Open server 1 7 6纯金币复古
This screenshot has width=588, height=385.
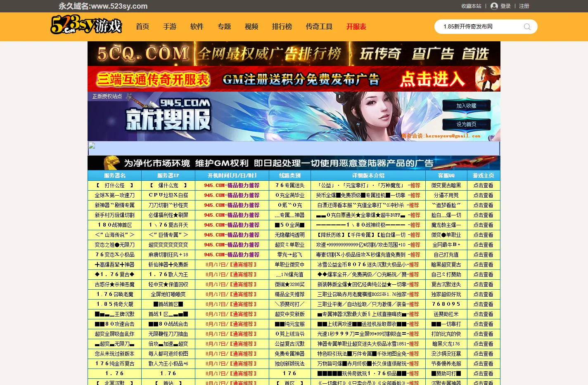[115, 364]
